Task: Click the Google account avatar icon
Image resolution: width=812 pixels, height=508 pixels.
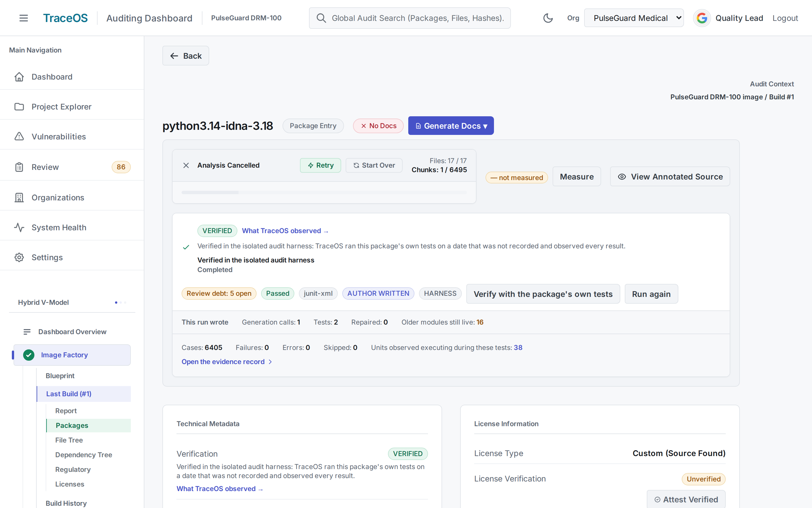Action: 701,18
